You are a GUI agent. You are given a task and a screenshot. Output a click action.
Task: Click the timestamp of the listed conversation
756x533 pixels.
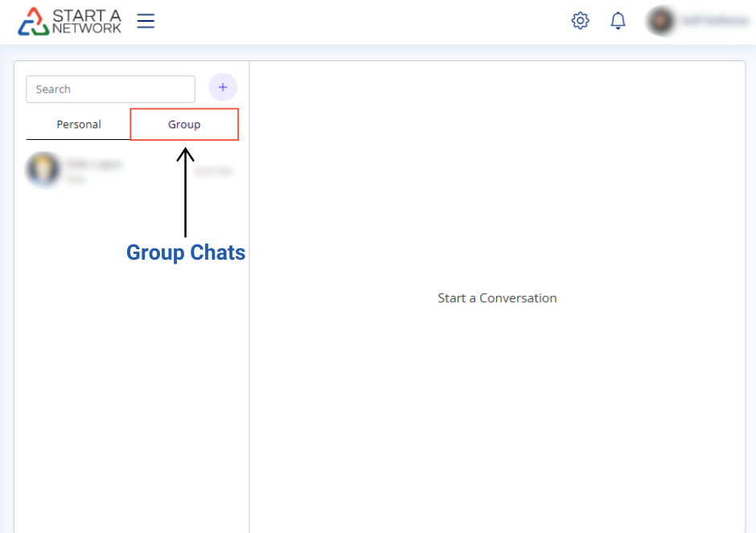pos(212,171)
